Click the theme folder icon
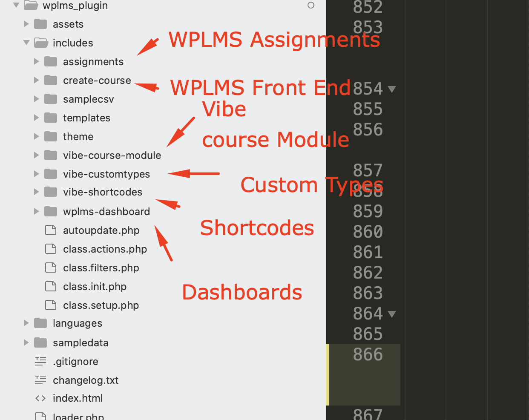529x420 pixels. point(51,136)
